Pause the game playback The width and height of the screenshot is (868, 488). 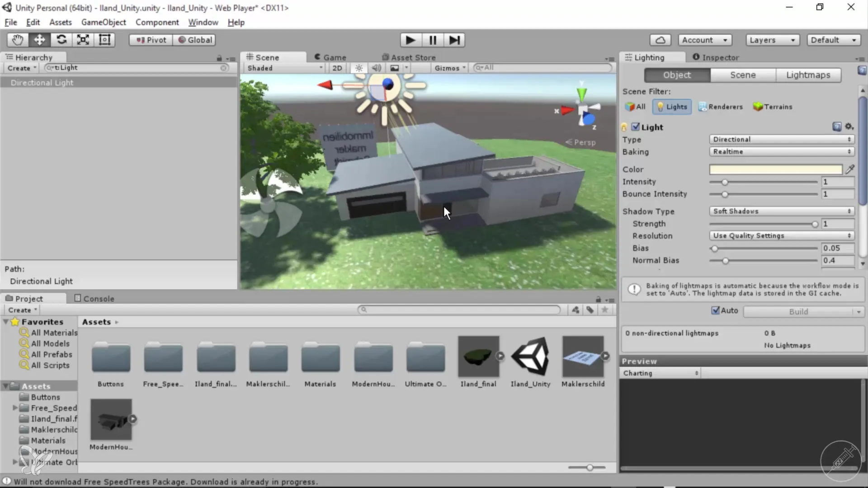pos(433,40)
